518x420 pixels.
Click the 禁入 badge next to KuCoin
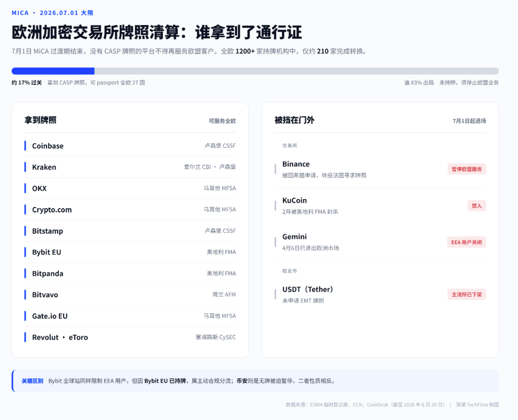477,205
